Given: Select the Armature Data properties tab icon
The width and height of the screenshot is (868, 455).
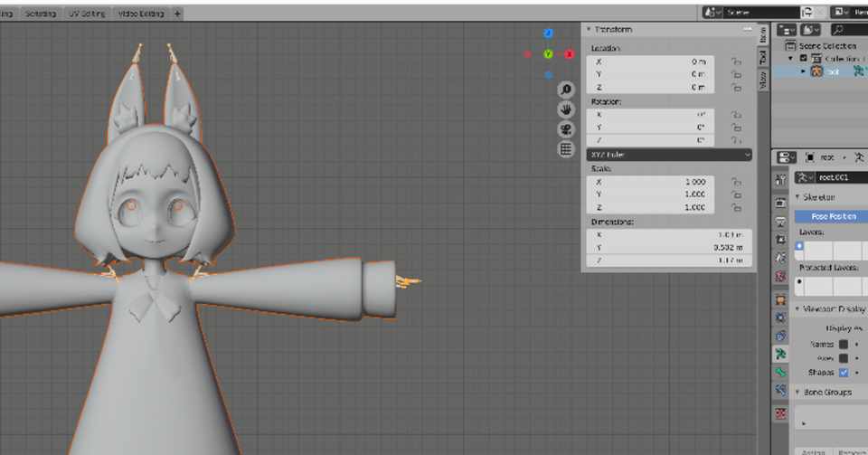Looking at the screenshot, I should click(780, 354).
